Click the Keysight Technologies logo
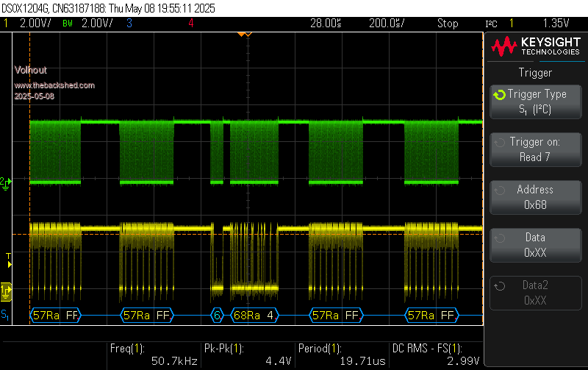This screenshot has height=370, width=588. coord(536,47)
